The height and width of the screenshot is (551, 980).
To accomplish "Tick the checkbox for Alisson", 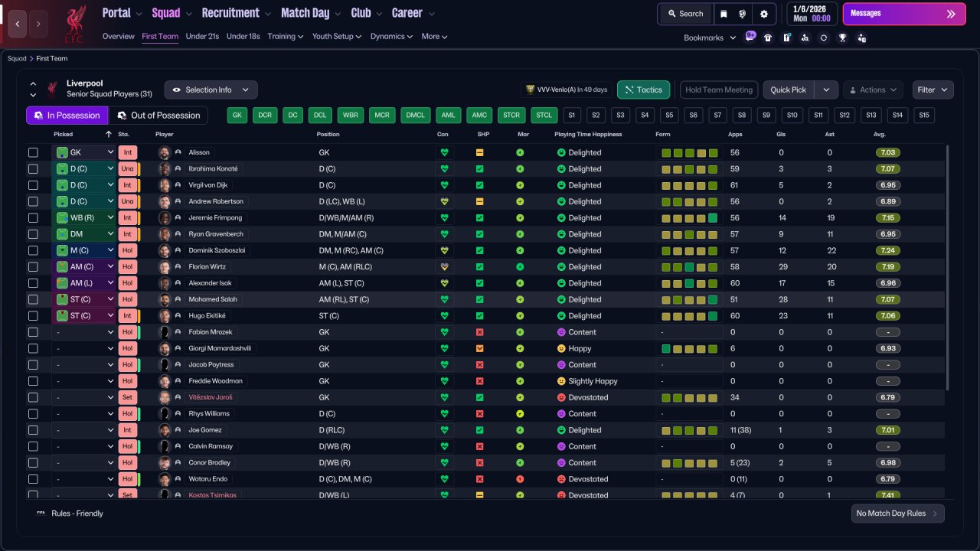I will click(33, 152).
